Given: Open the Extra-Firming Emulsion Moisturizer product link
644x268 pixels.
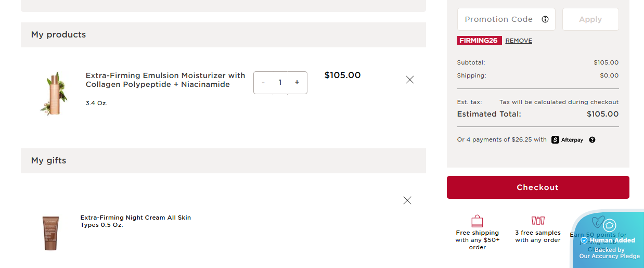Looking at the screenshot, I should 165,80.
